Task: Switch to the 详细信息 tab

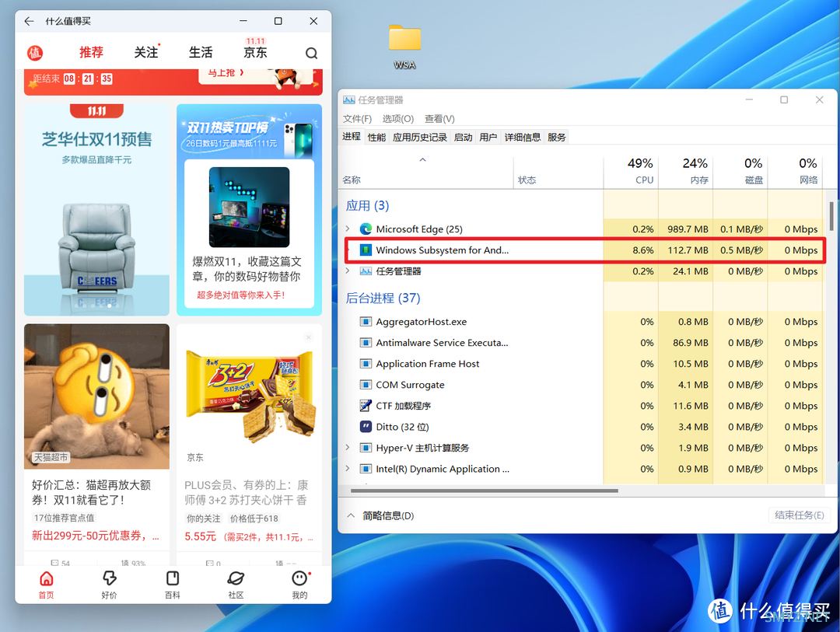Action: coord(523,138)
